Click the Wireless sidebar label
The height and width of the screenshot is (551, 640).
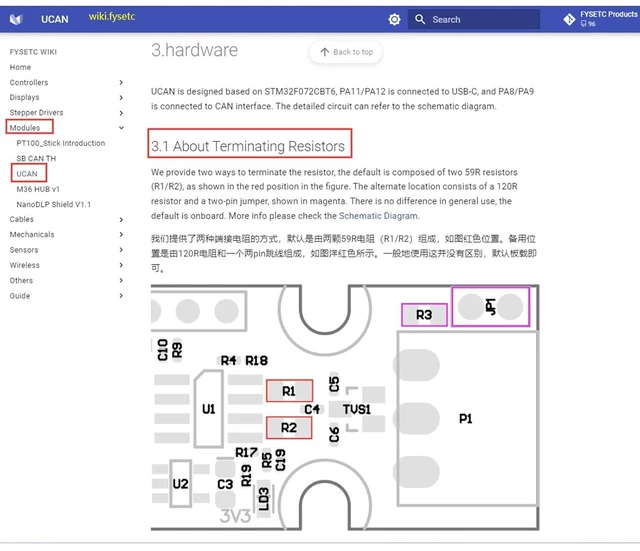tap(24, 265)
